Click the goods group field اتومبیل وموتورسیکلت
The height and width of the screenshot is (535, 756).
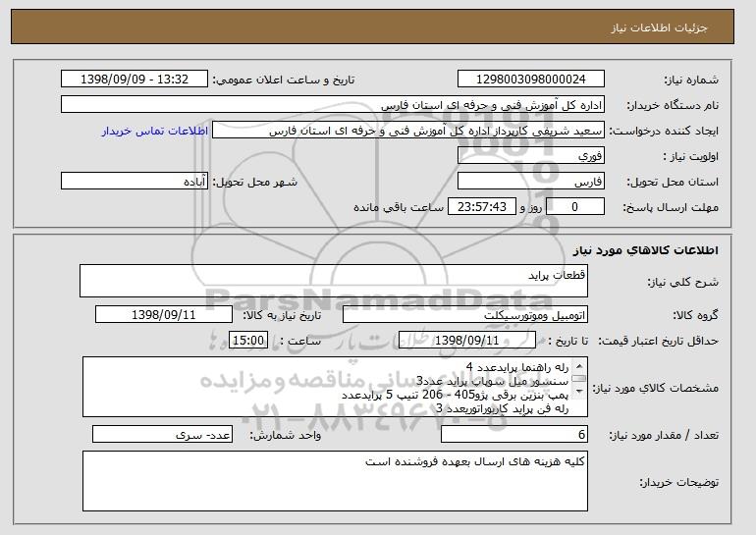(465, 315)
